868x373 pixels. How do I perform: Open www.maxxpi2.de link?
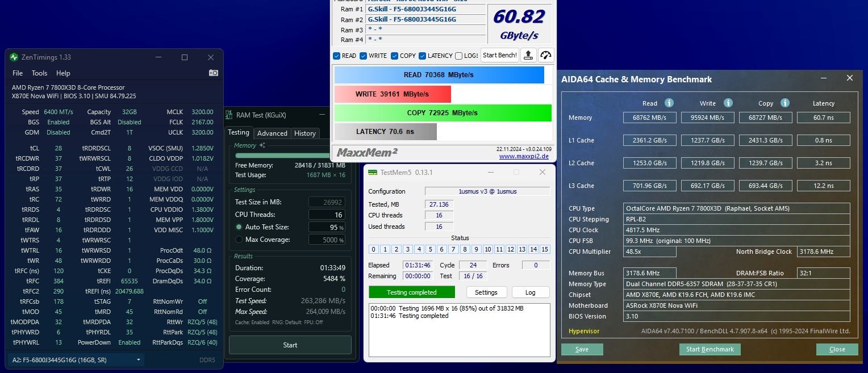click(x=524, y=156)
